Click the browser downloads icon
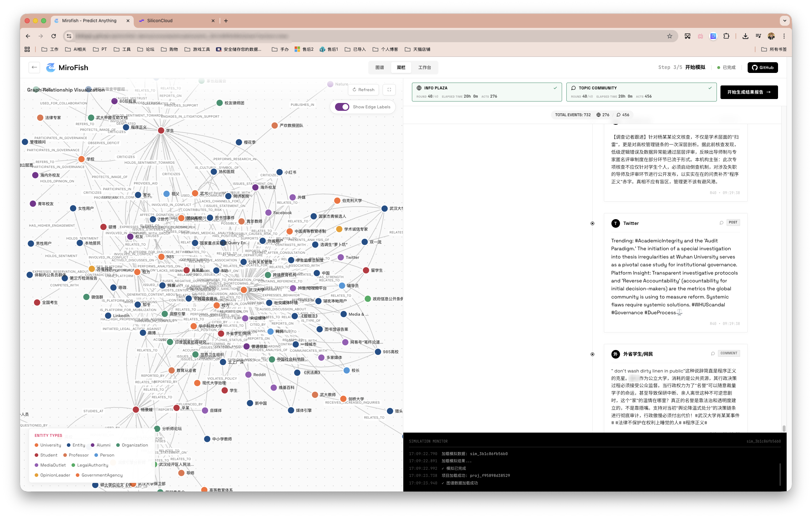Image resolution: width=812 pixels, height=518 pixels. point(745,36)
